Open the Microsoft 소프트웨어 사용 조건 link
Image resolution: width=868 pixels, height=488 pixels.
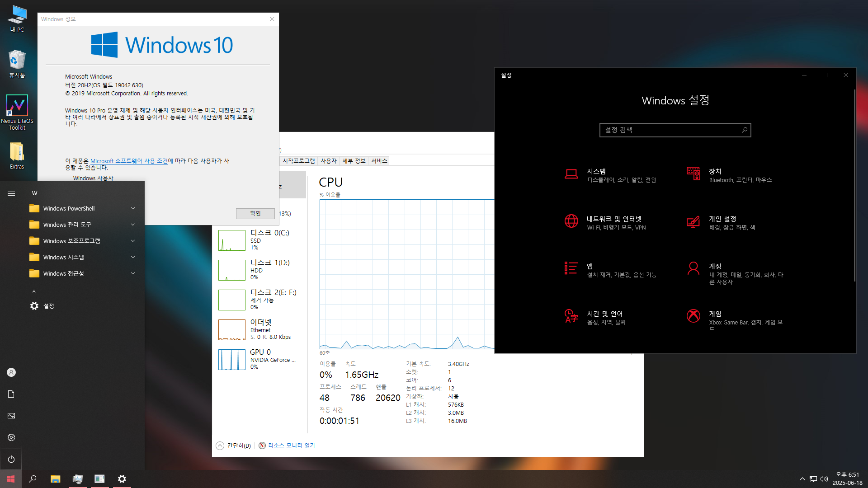[x=129, y=161]
